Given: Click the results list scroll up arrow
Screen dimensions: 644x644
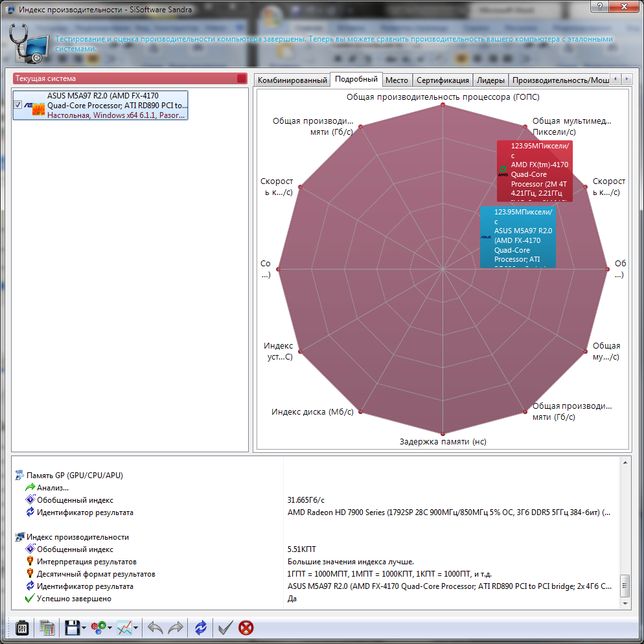Looking at the screenshot, I should click(625, 463).
